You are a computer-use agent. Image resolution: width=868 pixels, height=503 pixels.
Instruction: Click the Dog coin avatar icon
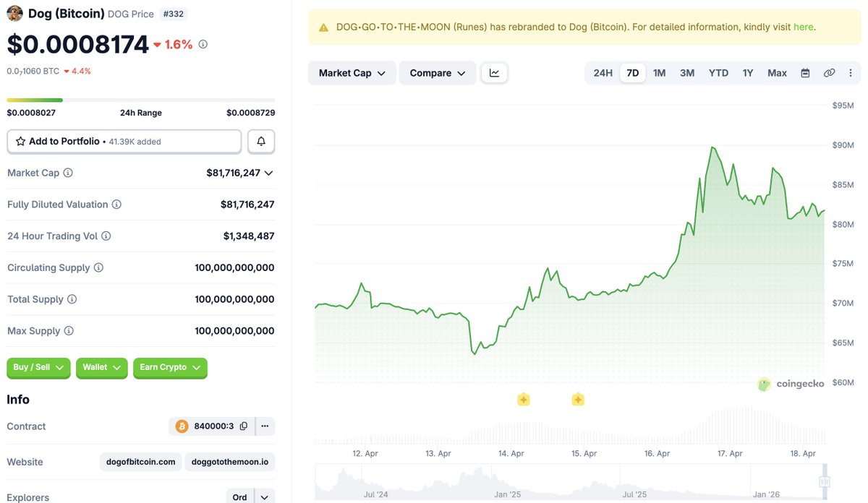tap(14, 14)
